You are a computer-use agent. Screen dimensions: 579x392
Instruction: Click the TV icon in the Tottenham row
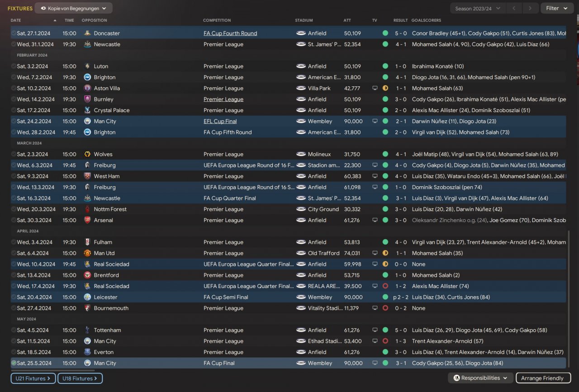375,330
